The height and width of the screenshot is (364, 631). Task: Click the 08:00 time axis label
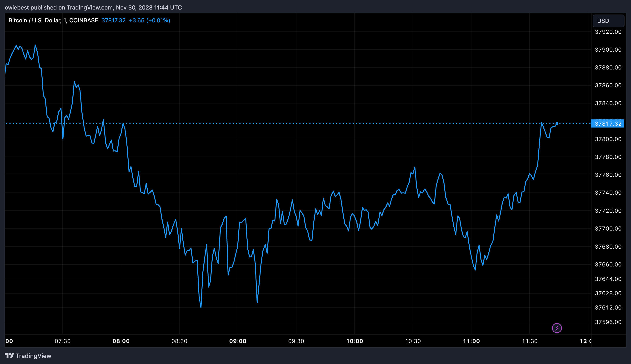tap(121, 341)
